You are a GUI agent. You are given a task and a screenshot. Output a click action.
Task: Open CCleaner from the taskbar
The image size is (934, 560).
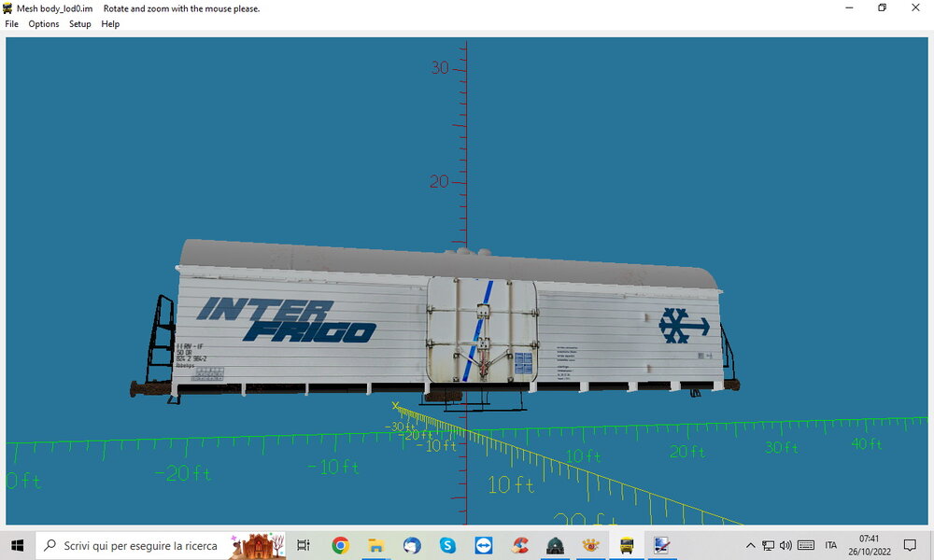519,545
